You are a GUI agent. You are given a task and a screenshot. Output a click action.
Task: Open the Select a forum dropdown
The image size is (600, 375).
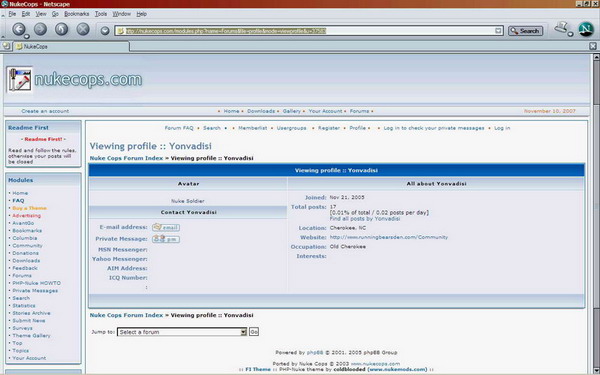[x=182, y=332]
